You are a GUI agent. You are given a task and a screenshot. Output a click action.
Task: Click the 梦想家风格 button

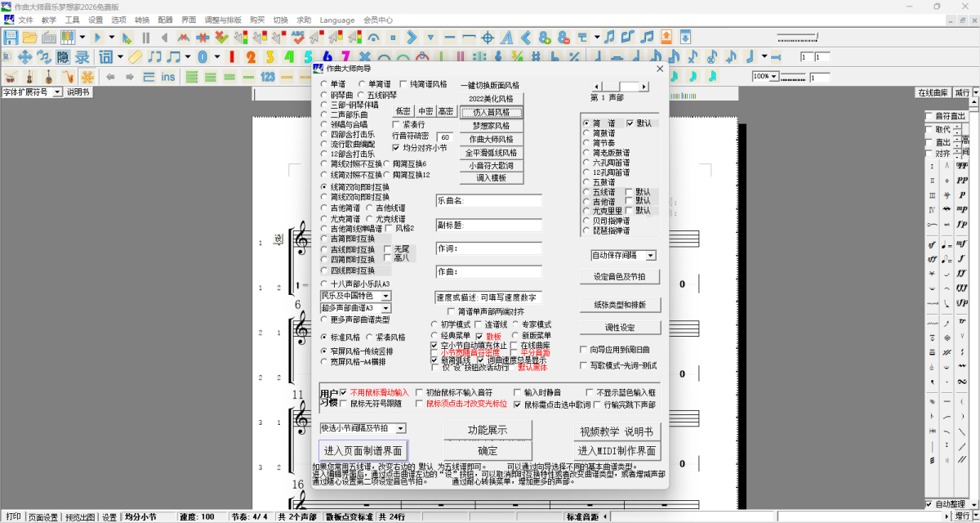(490, 126)
